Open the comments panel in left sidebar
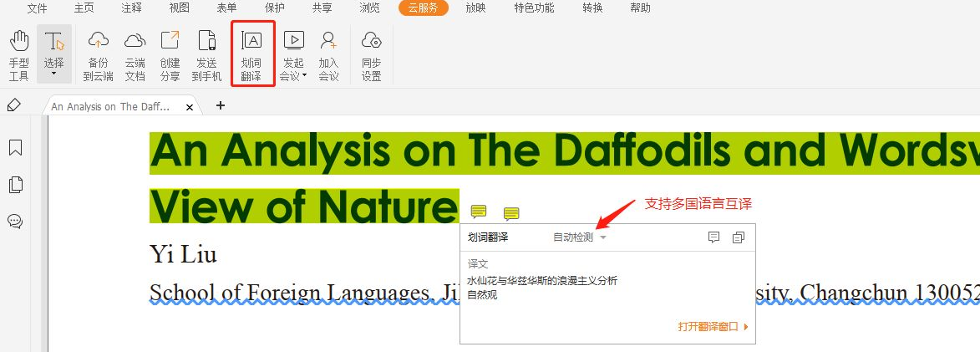Screen dimensions: 980x352 coord(15,222)
